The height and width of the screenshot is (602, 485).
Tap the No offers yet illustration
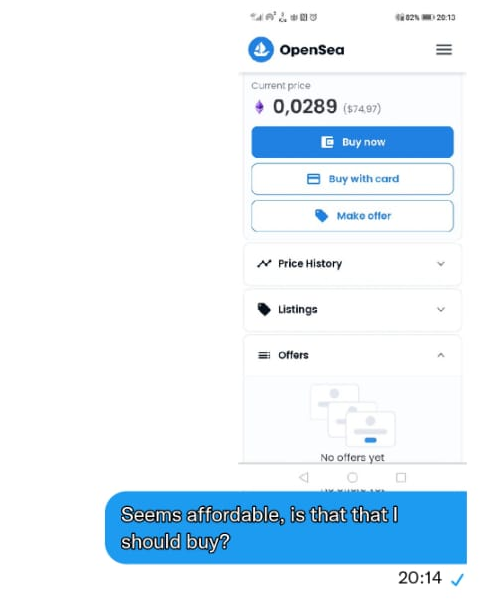point(353,415)
